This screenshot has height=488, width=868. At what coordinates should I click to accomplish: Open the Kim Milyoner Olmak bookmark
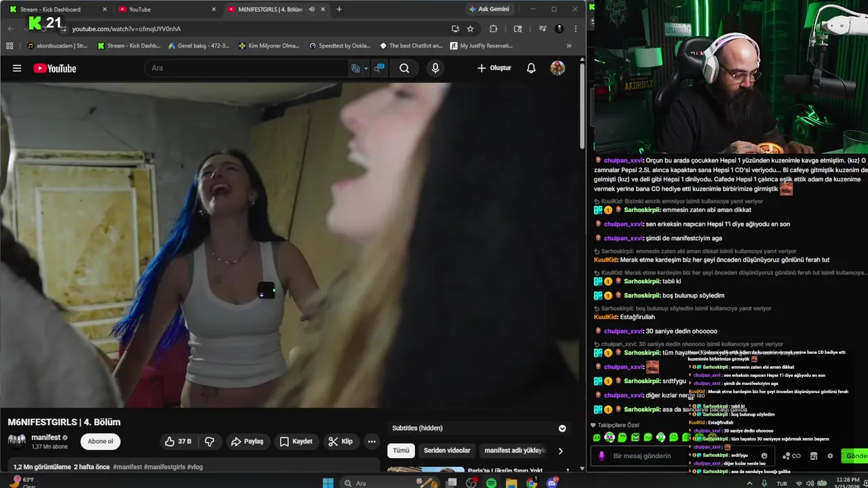pos(269,45)
